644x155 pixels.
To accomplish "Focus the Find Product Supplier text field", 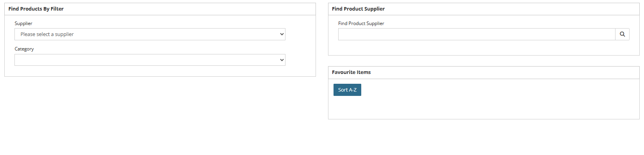I will (x=476, y=34).
